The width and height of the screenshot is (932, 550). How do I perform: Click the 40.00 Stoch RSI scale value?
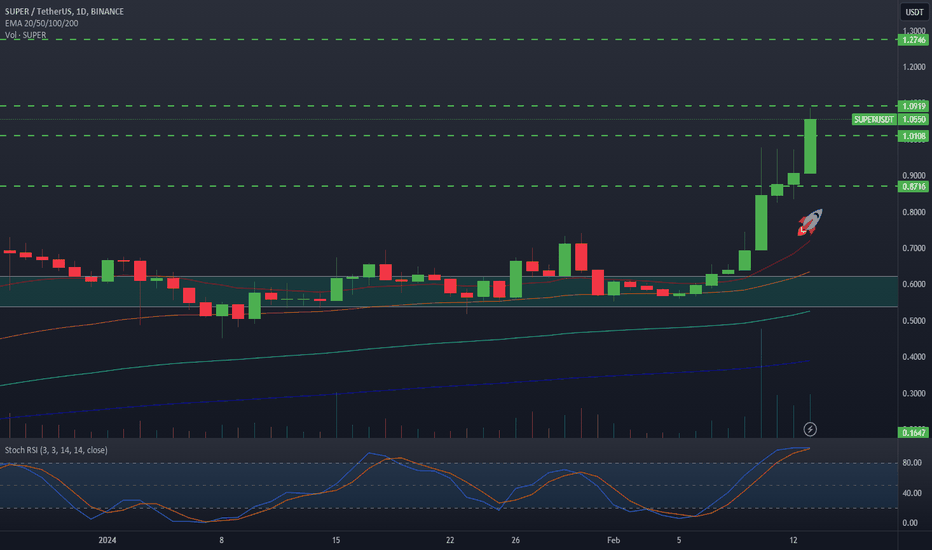(912, 493)
